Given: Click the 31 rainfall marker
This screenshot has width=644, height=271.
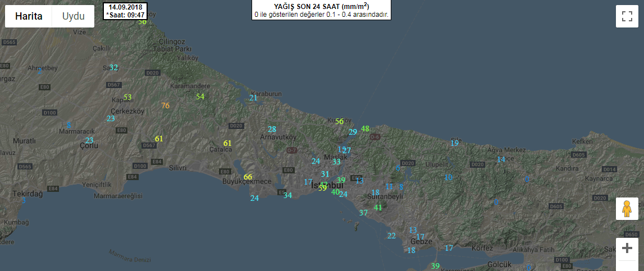Looking at the screenshot, I should click(325, 174).
